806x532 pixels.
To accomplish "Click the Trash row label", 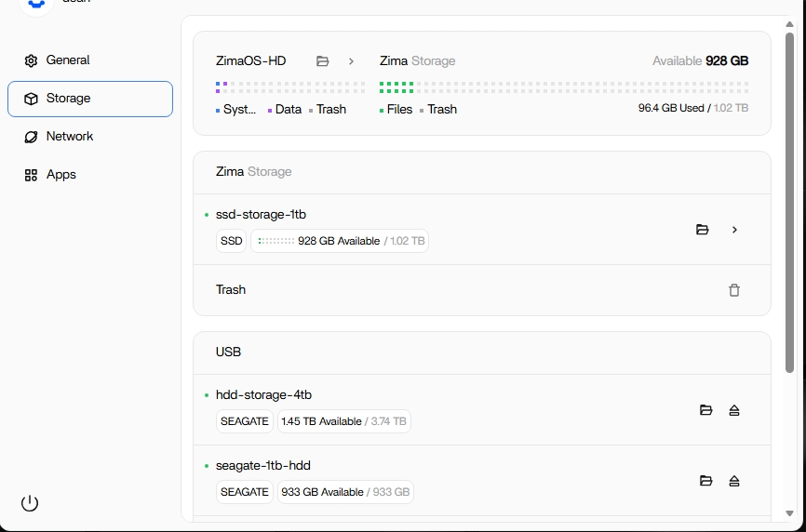I will pyautogui.click(x=231, y=290).
